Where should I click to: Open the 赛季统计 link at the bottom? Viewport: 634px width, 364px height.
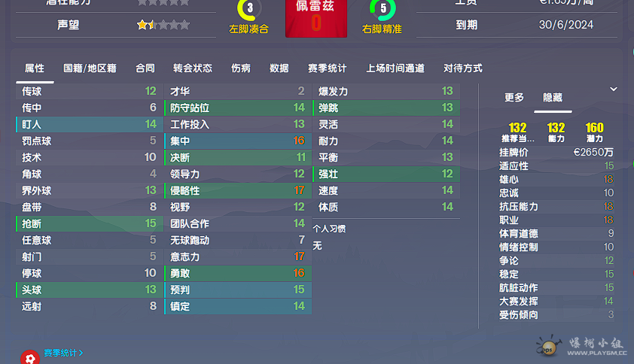pyautogui.click(x=63, y=353)
